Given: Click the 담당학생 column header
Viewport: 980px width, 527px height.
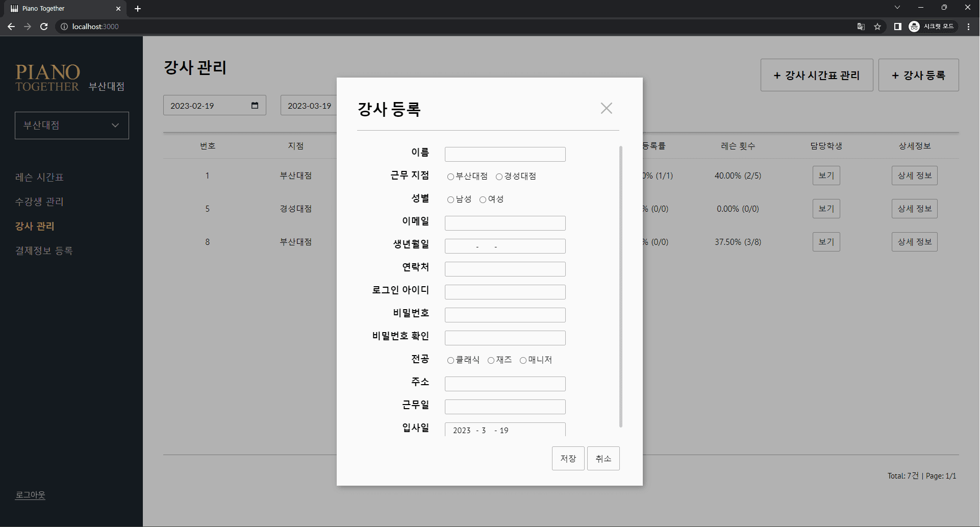Looking at the screenshot, I should [x=826, y=146].
